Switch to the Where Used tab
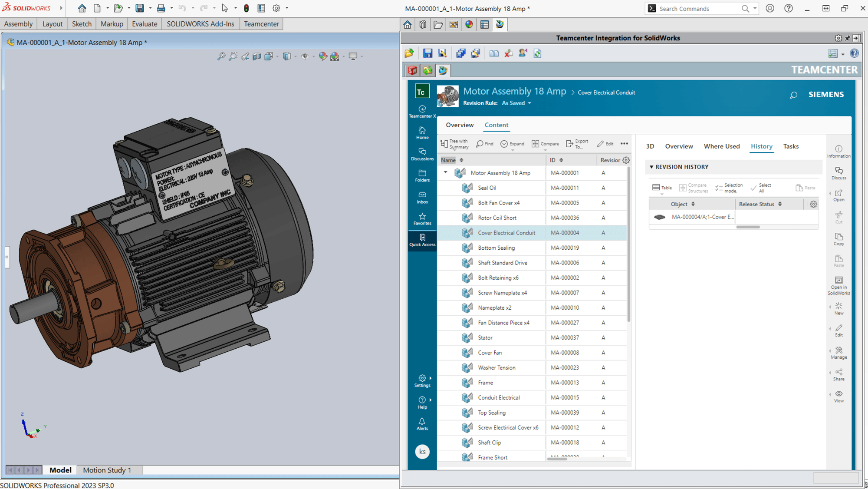This screenshot has width=868, height=489. tap(722, 146)
